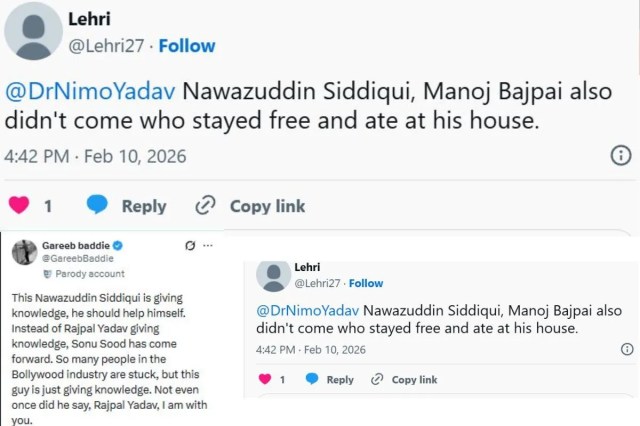Viewport: 640px width, 426px height.
Task: Open the small Lehri avatar
Action: 272,275
